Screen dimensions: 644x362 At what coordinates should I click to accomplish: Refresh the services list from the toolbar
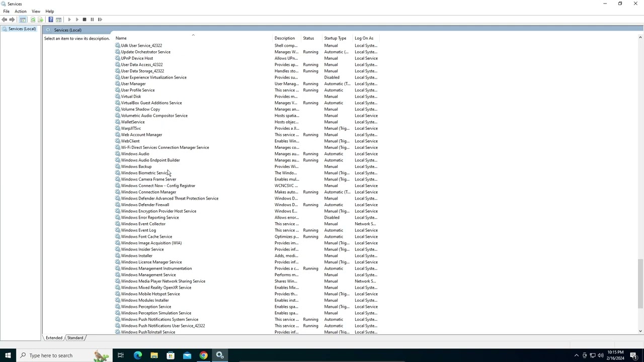point(33,20)
